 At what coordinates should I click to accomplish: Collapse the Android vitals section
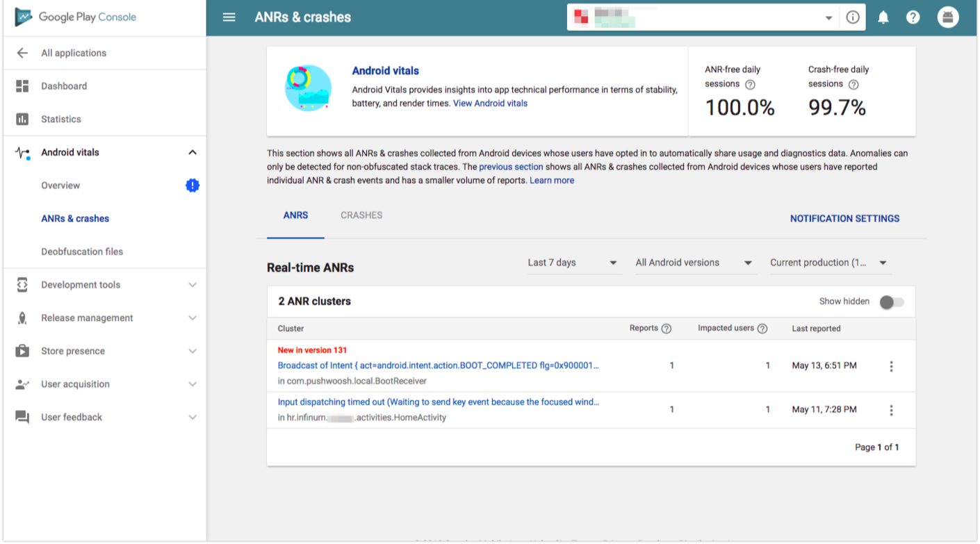193,152
